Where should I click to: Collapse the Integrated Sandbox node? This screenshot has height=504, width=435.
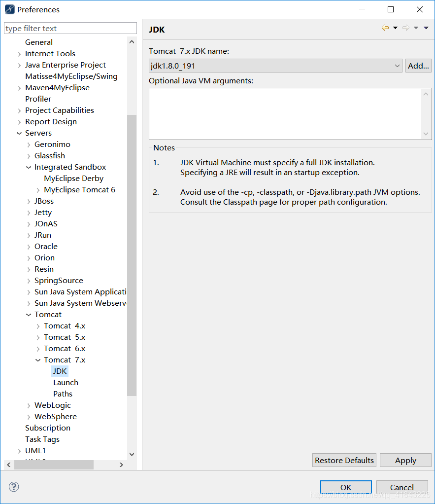click(x=29, y=167)
